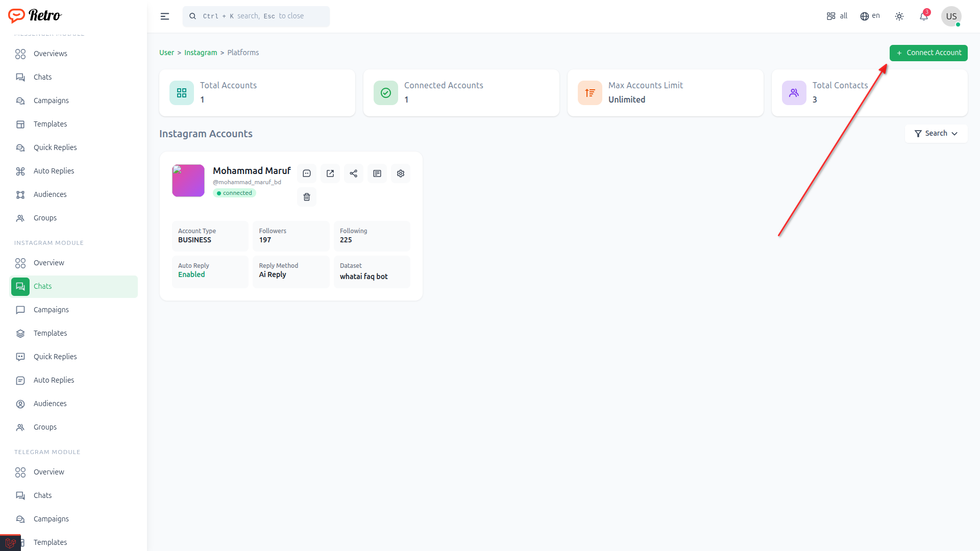Delete account using trash icon

(307, 197)
